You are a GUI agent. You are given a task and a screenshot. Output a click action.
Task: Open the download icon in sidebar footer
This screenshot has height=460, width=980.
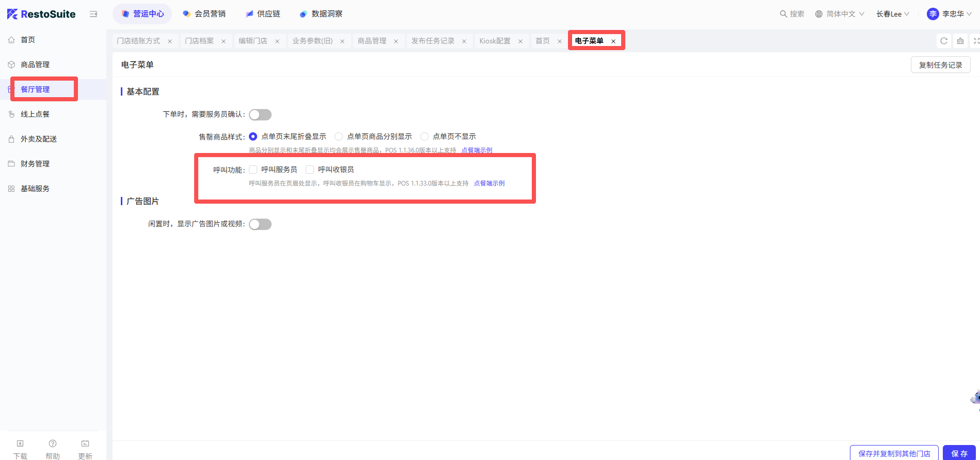(x=20, y=444)
